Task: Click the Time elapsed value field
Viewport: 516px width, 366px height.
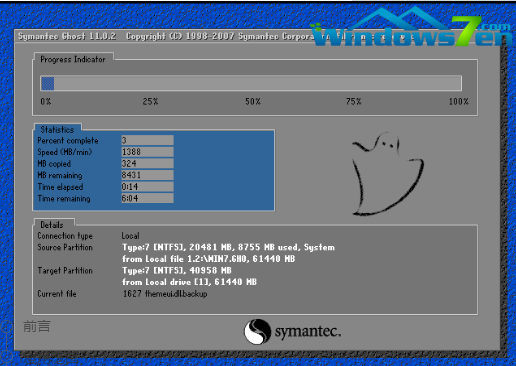Action: coord(147,187)
